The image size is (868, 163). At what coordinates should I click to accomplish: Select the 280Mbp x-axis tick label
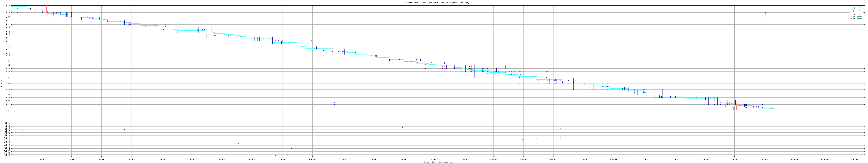854,159
